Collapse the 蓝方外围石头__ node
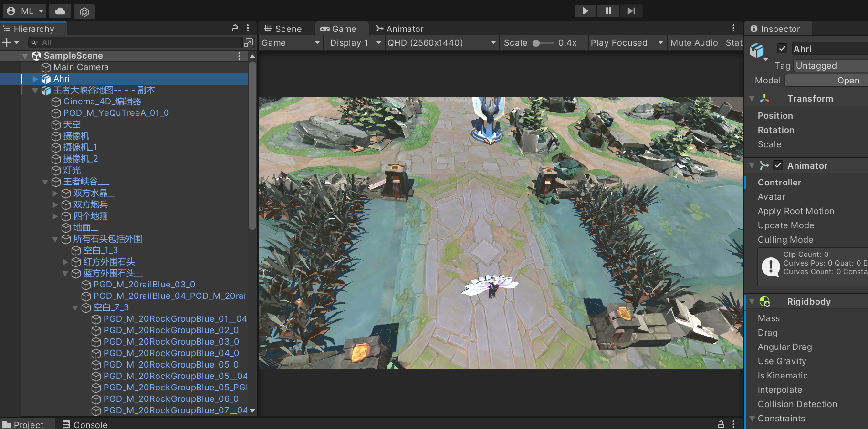This screenshot has width=868, height=429. (x=65, y=273)
